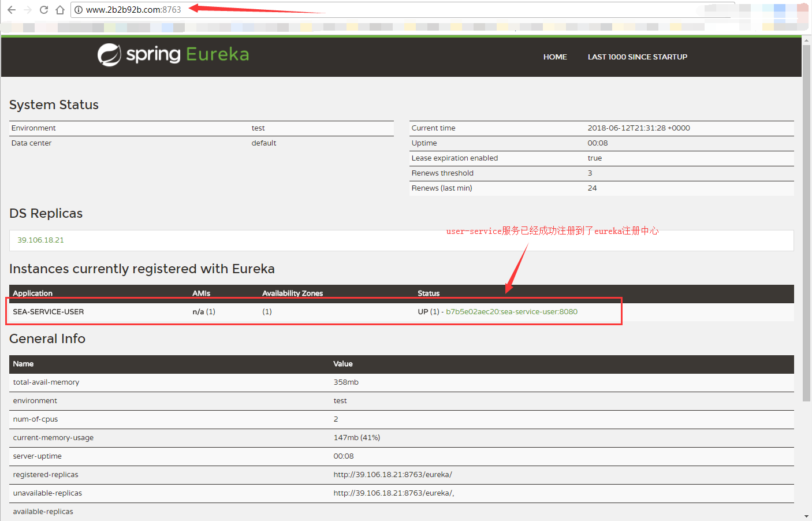The height and width of the screenshot is (521, 812).
Task: Click the vertical scrollbar thumb
Action: pos(807,222)
